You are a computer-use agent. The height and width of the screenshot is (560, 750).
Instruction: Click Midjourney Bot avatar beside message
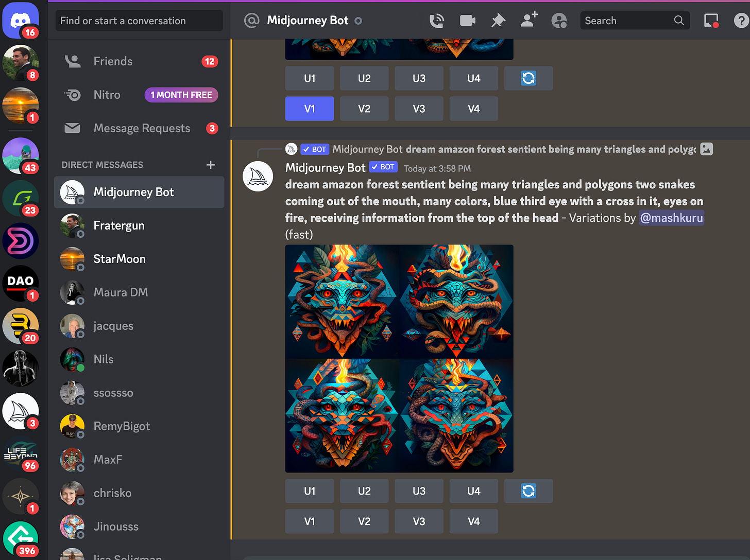pyautogui.click(x=258, y=176)
